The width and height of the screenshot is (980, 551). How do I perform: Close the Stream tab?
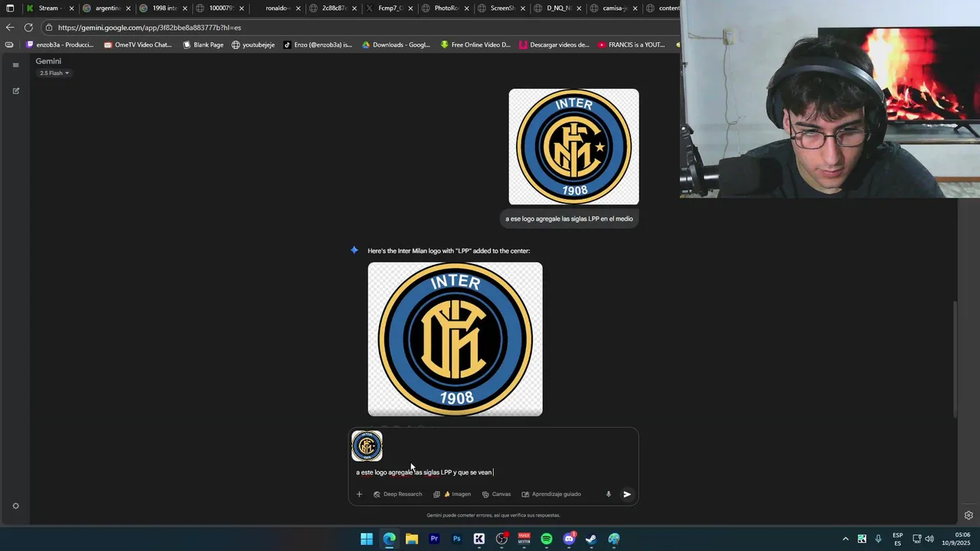(71, 8)
